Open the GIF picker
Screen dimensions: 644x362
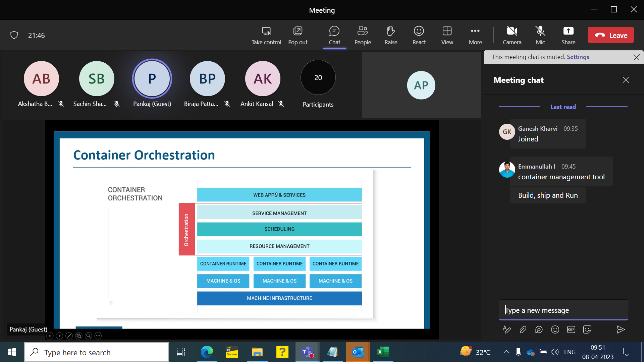point(571,329)
